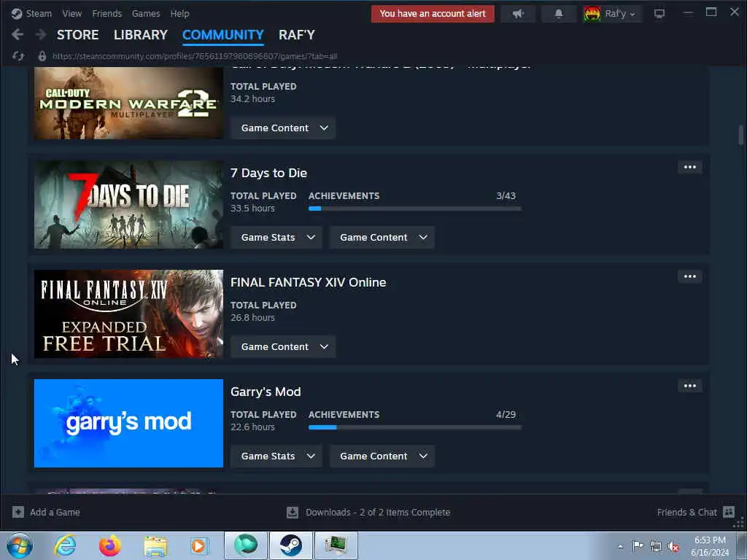Go back with the left arrow icon
Screen dimensions: 747x560
coord(18,35)
